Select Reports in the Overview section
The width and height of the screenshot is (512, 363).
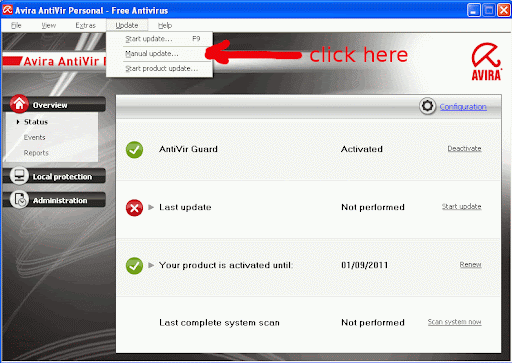click(36, 153)
